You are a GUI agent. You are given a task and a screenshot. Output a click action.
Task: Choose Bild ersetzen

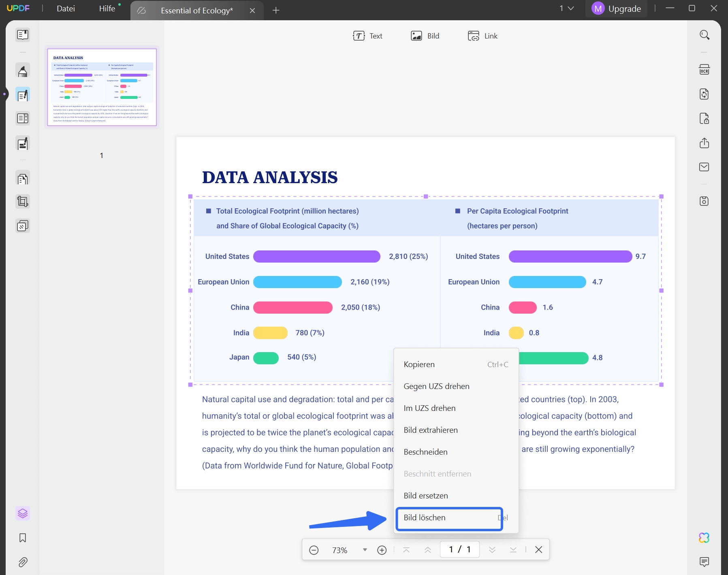point(456,496)
